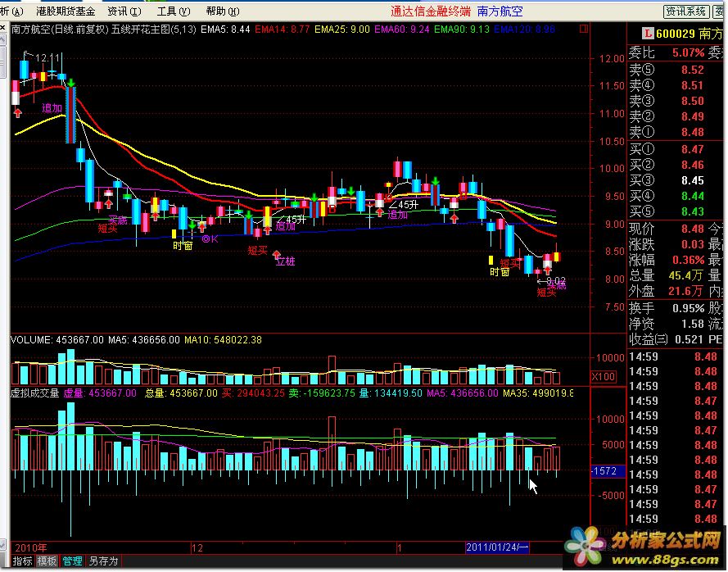The width and height of the screenshot is (728, 572).
Task: Click the MA35 label in virtual volume panel
Action: coord(538,393)
